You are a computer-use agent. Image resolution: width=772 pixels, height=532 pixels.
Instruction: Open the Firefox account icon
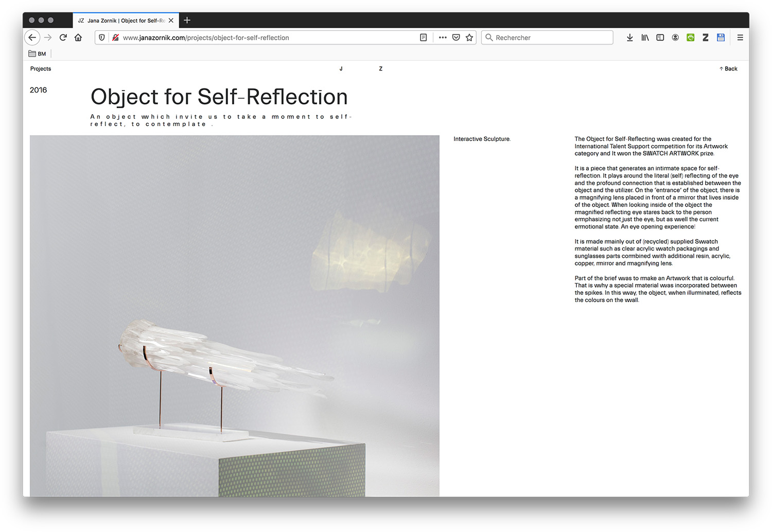click(675, 38)
